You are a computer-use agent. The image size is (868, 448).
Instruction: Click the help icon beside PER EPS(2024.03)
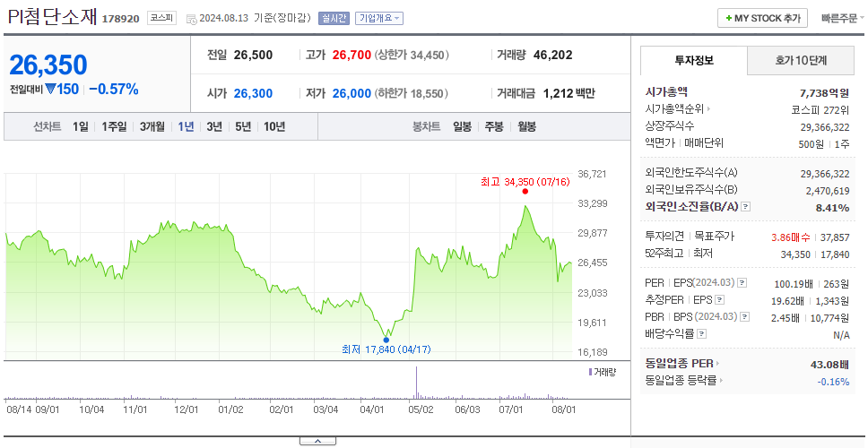tap(742, 283)
